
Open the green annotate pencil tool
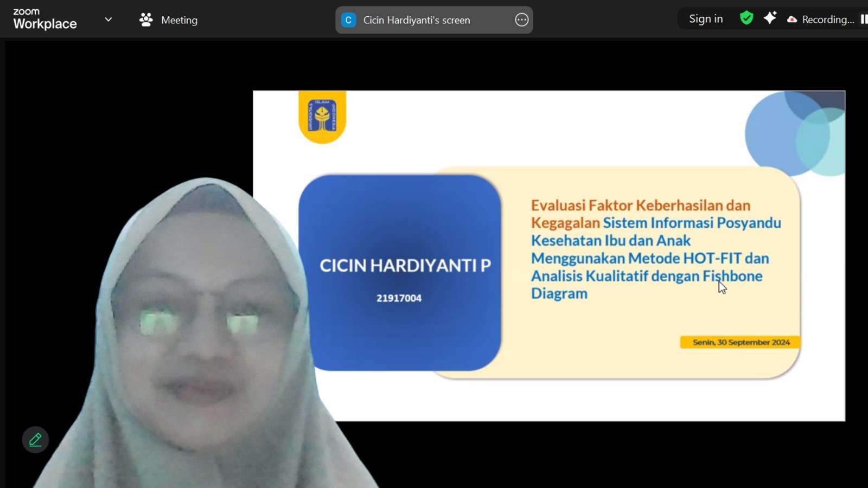(35, 440)
